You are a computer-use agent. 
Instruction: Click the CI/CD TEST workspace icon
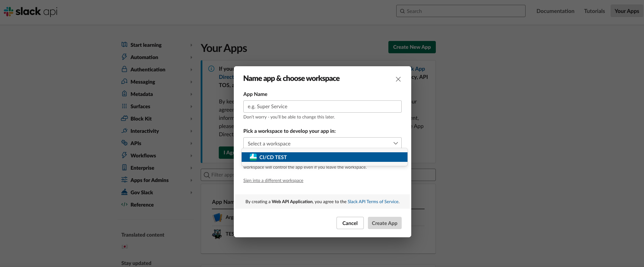click(x=253, y=157)
